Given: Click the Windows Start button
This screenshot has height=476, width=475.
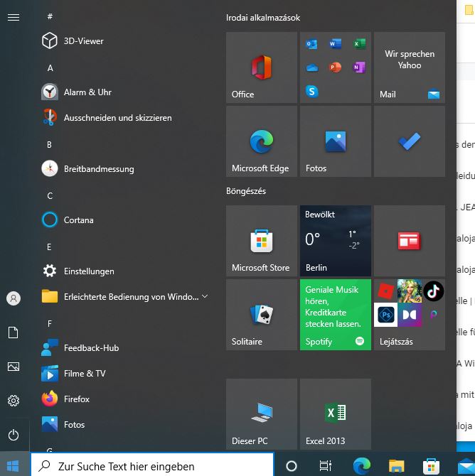Looking at the screenshot, I should 13,465.
